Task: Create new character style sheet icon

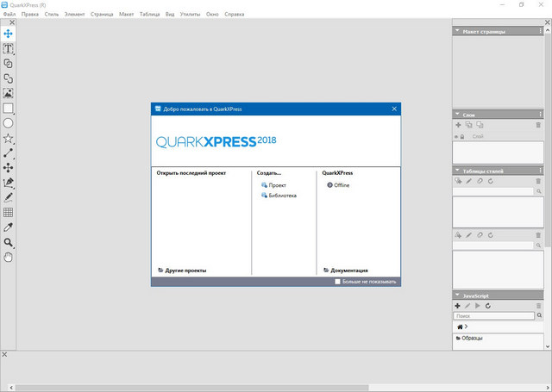Action: point(458,235)
